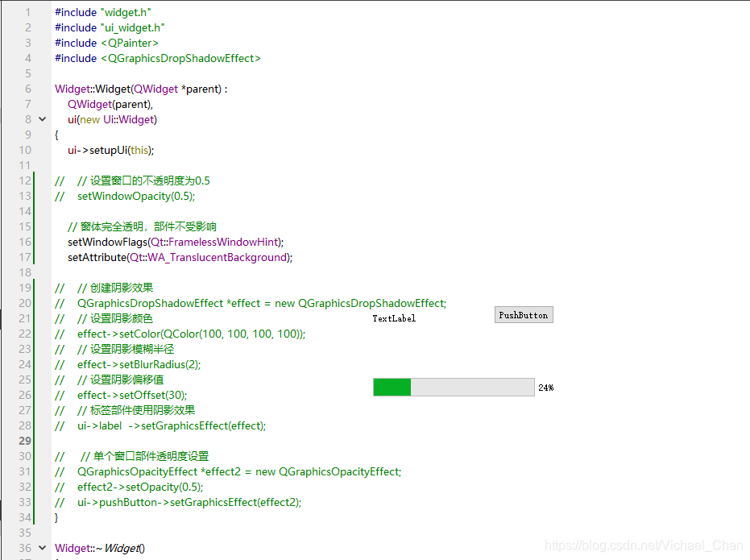Click the Widget::Widget(QWidget *parent) constructor line
The image size is (750, 560).
click(x=141, y=89)
